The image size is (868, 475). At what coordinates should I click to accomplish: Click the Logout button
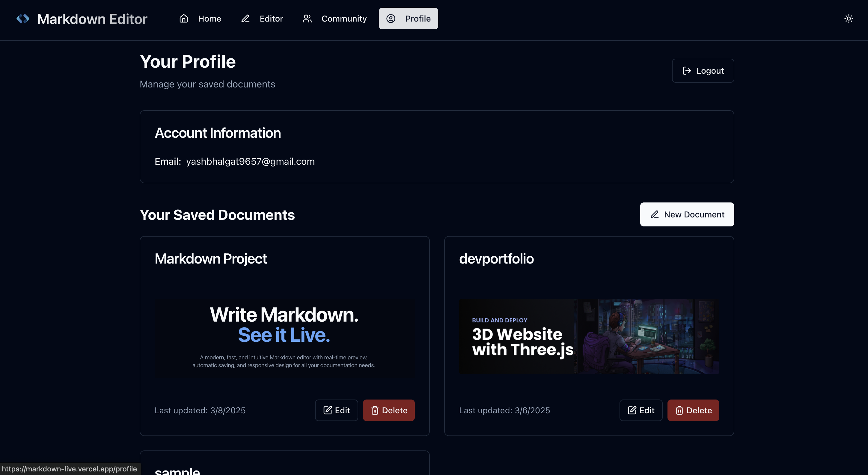[703, 71]
